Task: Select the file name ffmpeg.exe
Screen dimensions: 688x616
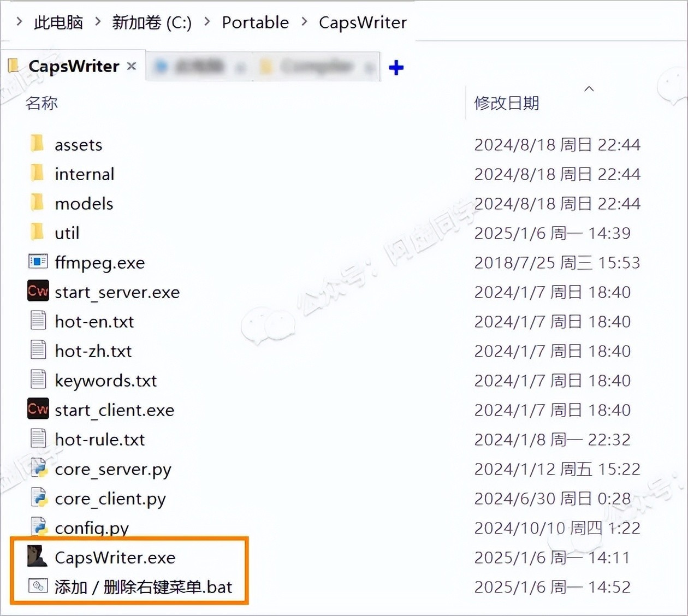Action: coord(100,263)
